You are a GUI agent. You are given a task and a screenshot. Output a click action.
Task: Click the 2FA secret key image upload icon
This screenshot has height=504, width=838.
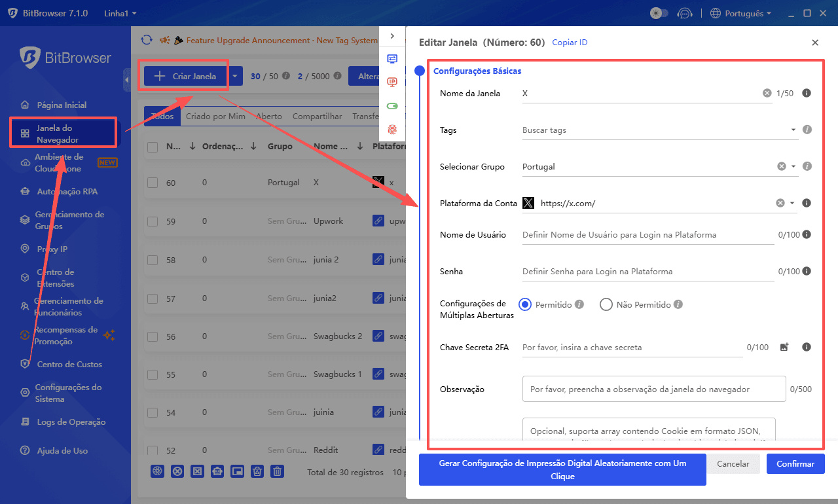click(784, 348)
